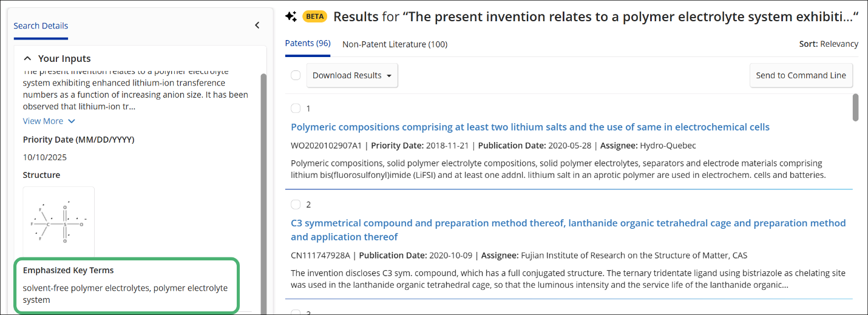This screenshot has height=315, width=868.
Task: Select the Search Details tab
Action: (41, 25)
